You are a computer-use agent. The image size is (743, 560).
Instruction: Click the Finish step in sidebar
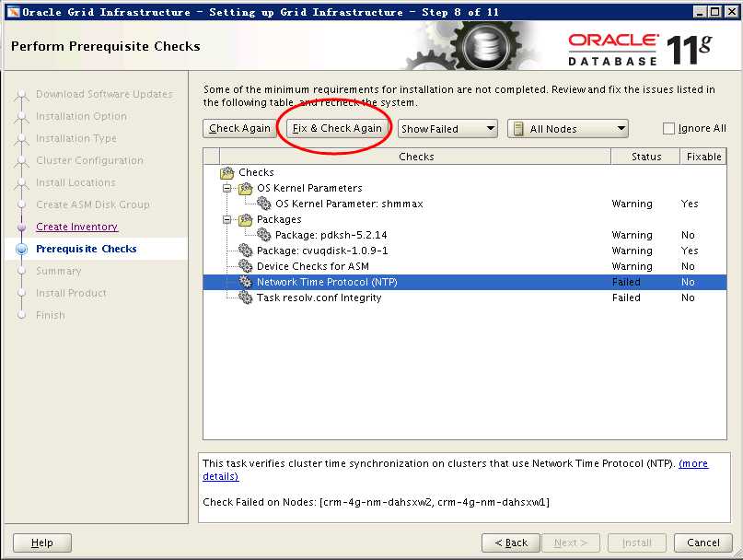click(x=51, y=315)
